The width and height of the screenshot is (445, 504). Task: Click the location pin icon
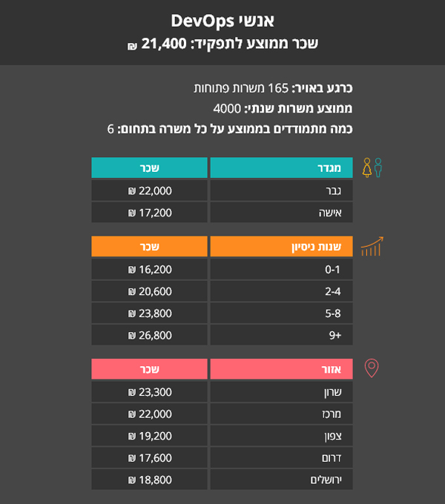click(x=372, y=368)
